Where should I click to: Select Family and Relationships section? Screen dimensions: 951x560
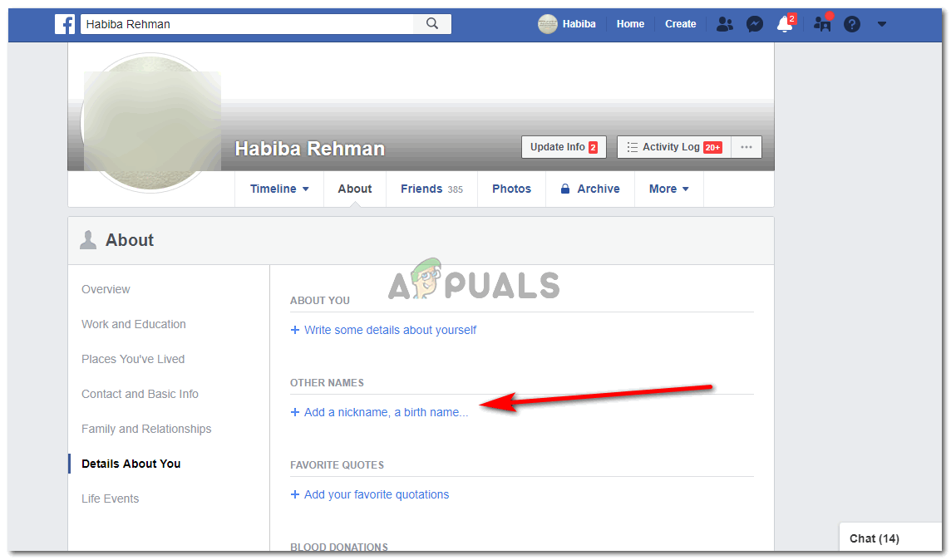click(146, 429)
